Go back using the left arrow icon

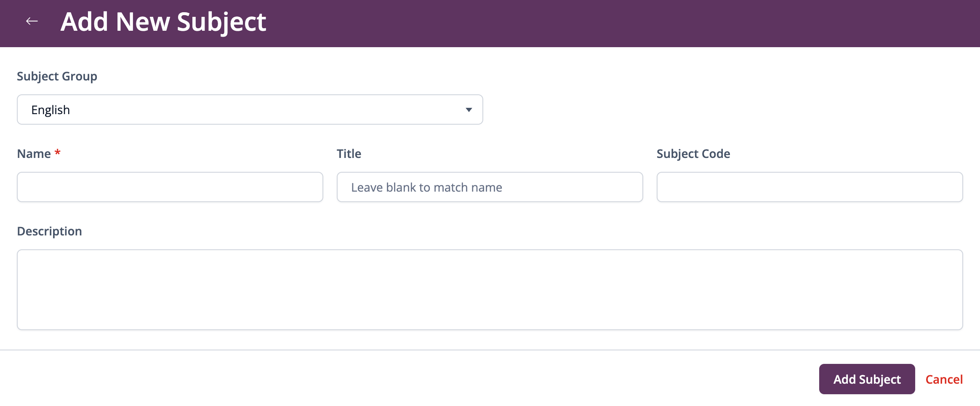32,21
